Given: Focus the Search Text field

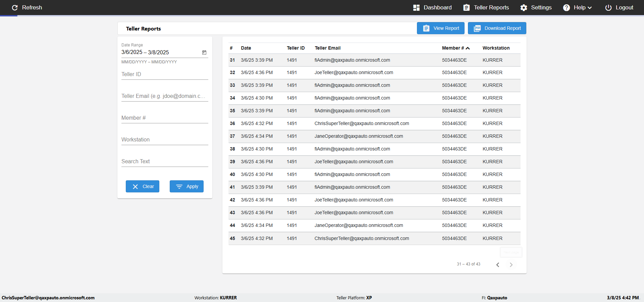Looking at the screenshot, I should coord(165,161).
